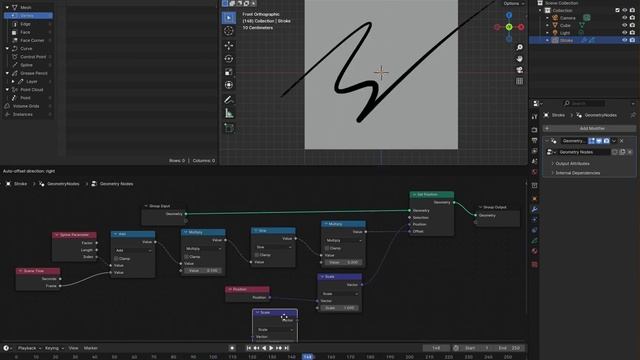
Task: Click the red X axis gizmo ball
Action: pos(521,27)
